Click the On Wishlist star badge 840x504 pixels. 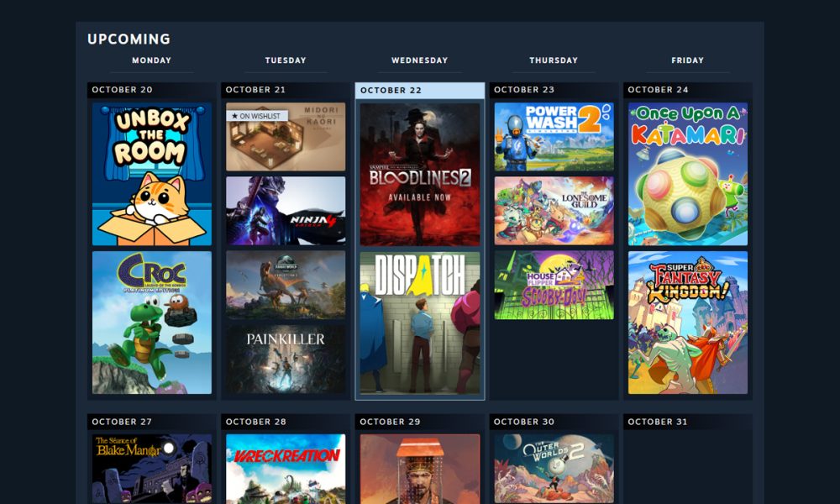coord(257,116)
